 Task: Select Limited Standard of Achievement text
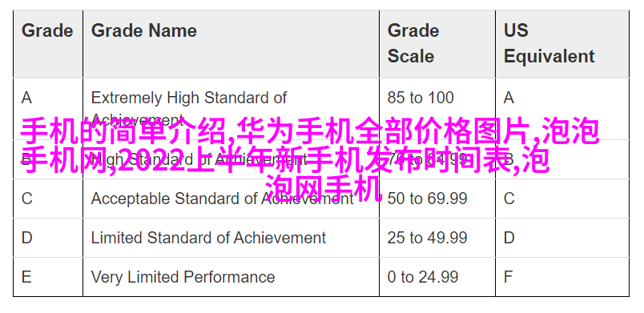pos(208,238)
